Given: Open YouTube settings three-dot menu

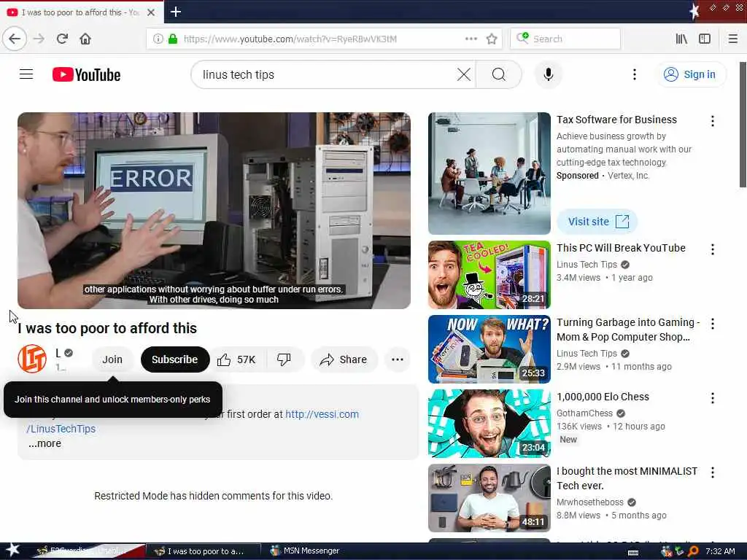Looking at the screenshot, I should [x=634, y=74].
